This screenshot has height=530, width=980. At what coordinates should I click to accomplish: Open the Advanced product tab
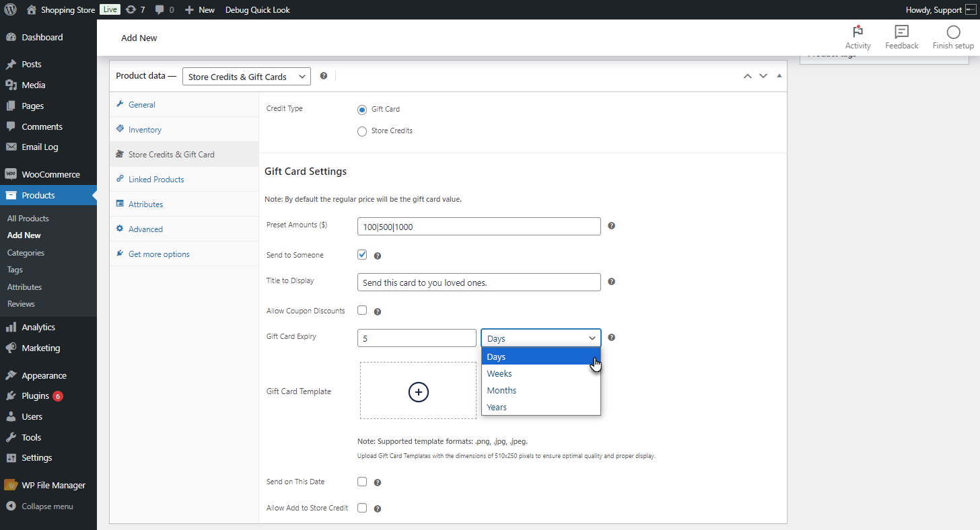[x=184, y=229]
